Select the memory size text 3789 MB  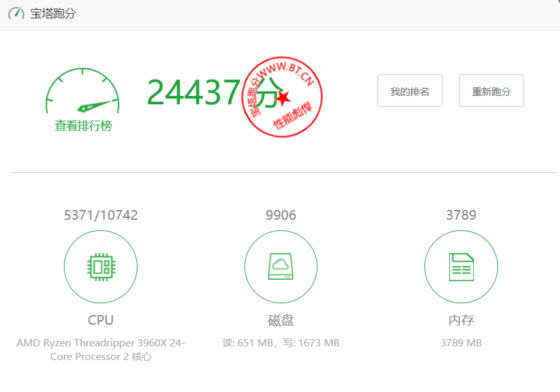461,343
